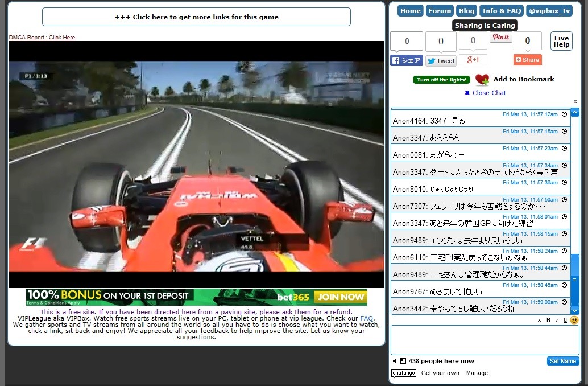Image resolution: width=588 pixels, height=386 pixels.
Task: Click reply icon on Anon9767 message
Action: tap(564, 285)
